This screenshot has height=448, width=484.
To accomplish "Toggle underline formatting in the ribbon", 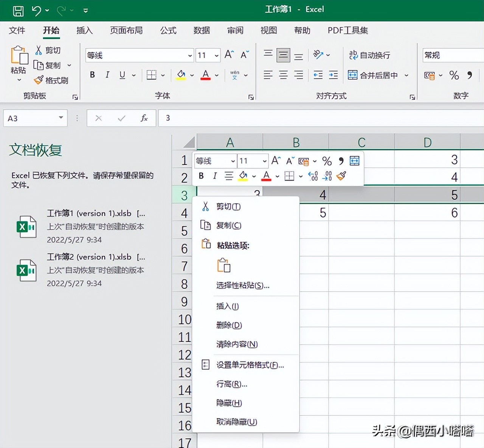I will (122, 75).
